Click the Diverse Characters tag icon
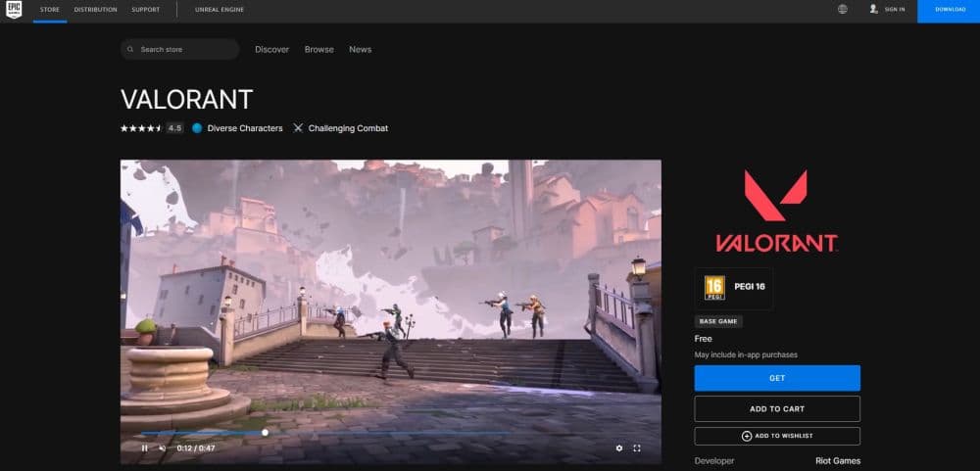 pos(197,128)
